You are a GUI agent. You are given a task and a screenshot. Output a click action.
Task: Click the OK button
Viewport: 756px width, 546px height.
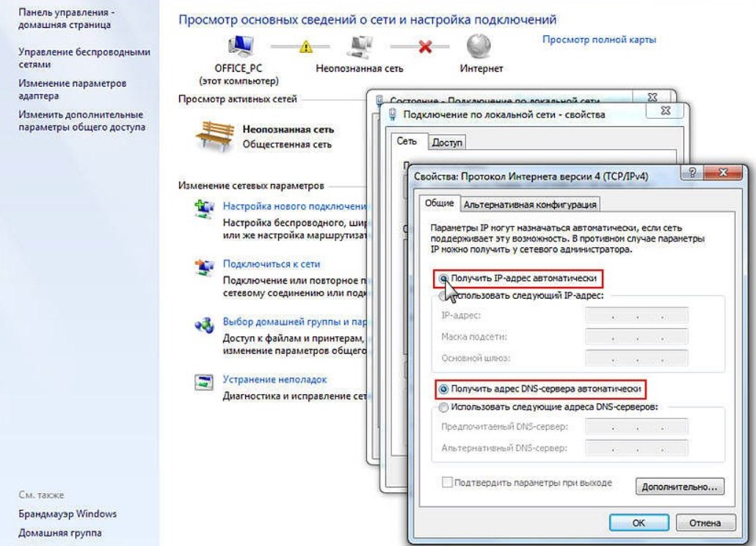639,523
